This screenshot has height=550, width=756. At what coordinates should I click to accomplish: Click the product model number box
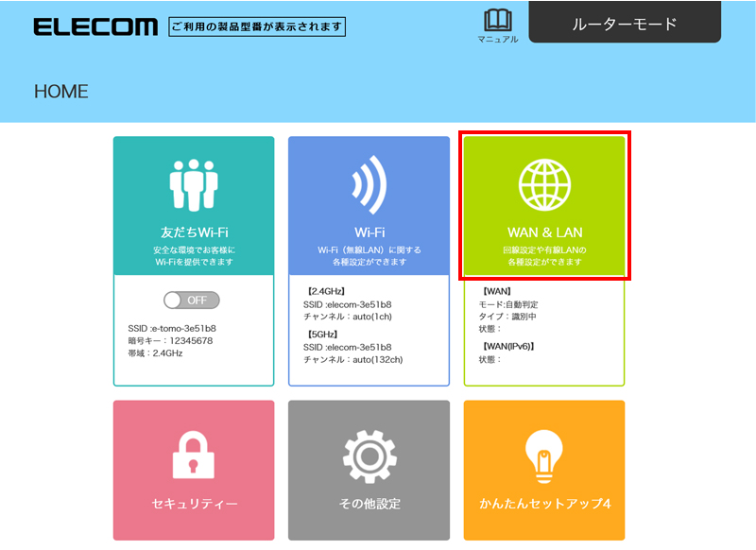coord(257,27)
